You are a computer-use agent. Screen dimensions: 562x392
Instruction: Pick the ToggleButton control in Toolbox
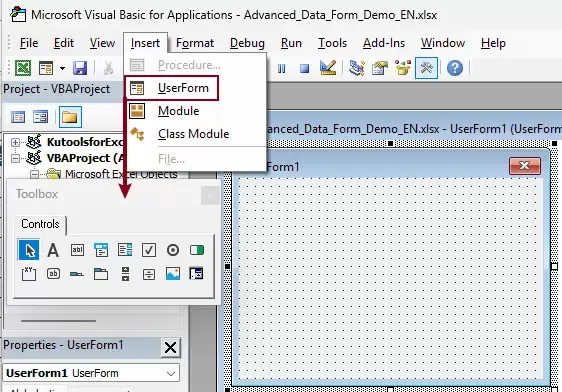pos(197,250)
